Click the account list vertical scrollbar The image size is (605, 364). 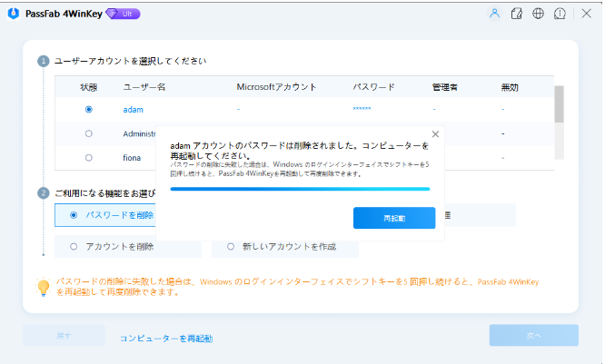559,104
